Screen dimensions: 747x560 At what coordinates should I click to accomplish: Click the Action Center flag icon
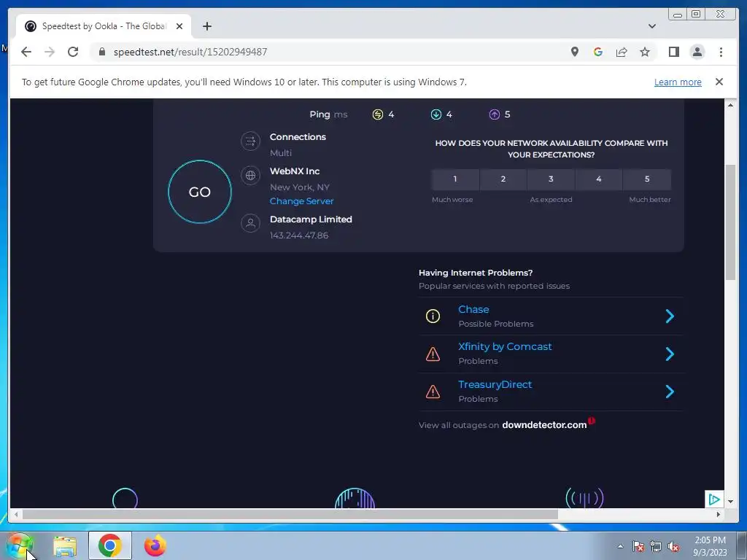(x=638, y=546)
